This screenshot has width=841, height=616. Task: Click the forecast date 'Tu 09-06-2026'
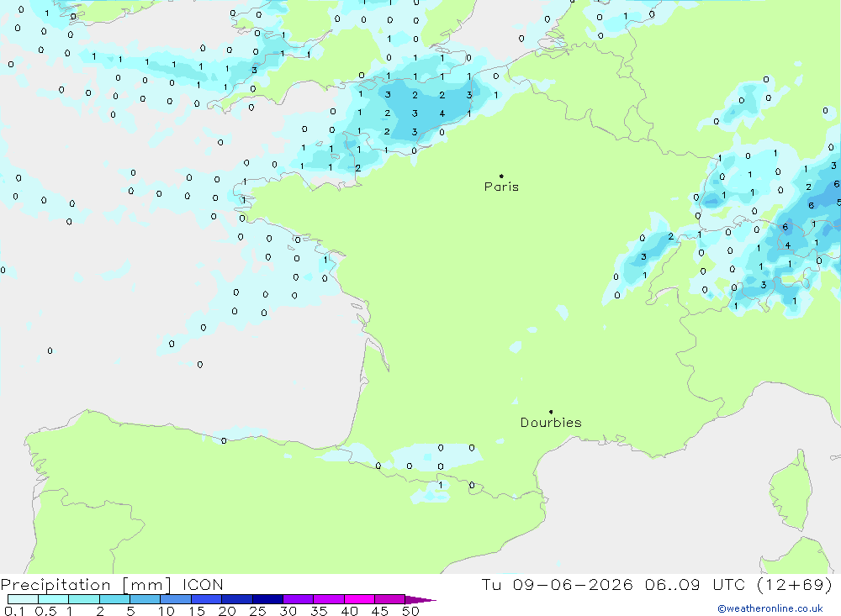557,584
